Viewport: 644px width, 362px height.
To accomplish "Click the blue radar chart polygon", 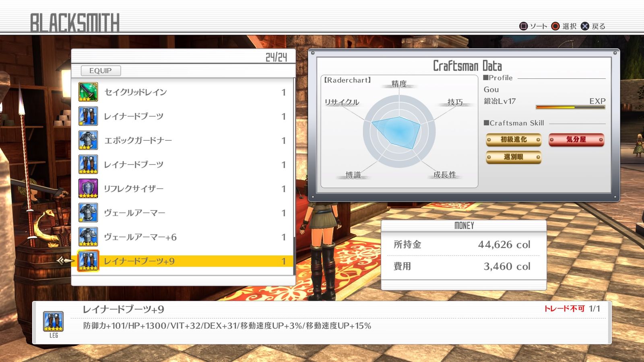I will click(396, 133).
